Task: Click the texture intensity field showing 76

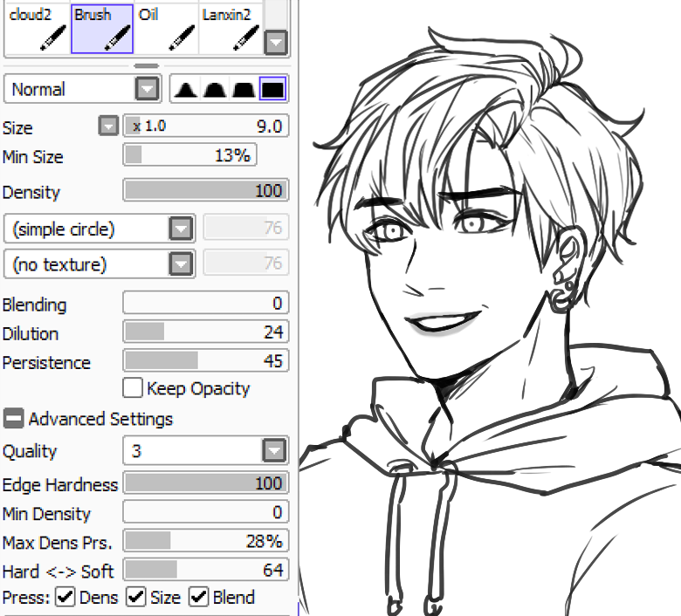Action: 246,263
